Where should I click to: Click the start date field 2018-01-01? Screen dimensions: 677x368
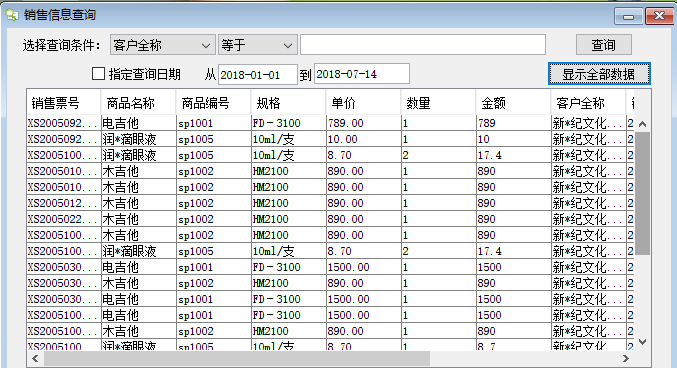tap(258, 75)
